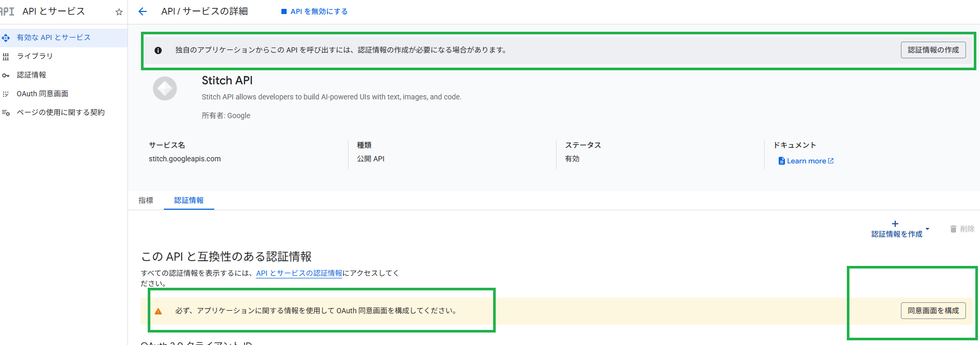Select the 認証情報 tab
This screenshot has width=980, height=345.
(x=189, y=200)
